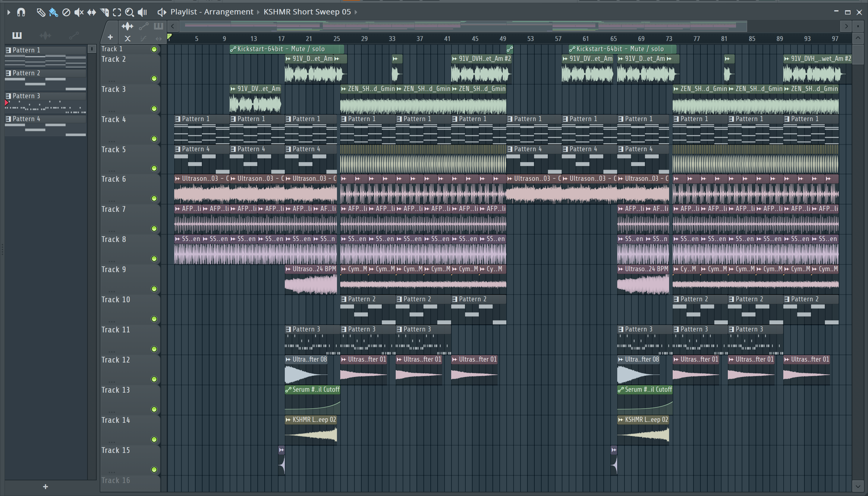The height and width of the screenshot is (496, 868).
Task: Choose the Select marquee tool
Action: pyautogui.click(x=117, y=12)
